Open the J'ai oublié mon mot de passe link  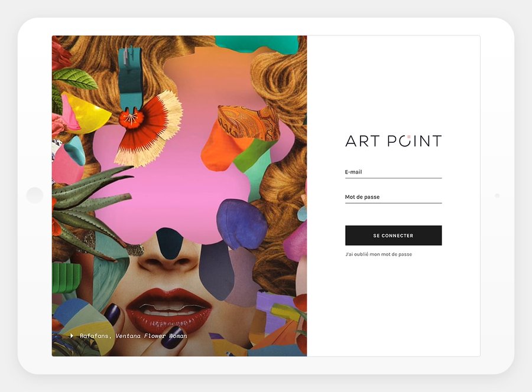pos(379,254)
